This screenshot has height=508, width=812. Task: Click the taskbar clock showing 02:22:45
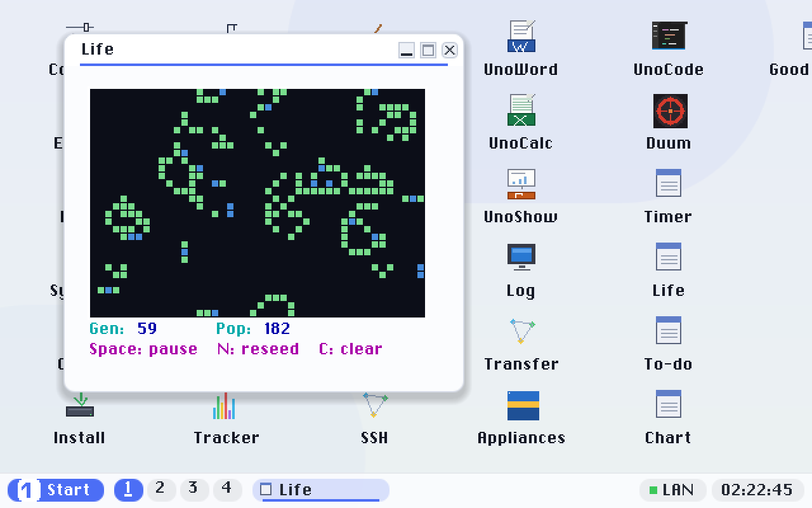757,490
